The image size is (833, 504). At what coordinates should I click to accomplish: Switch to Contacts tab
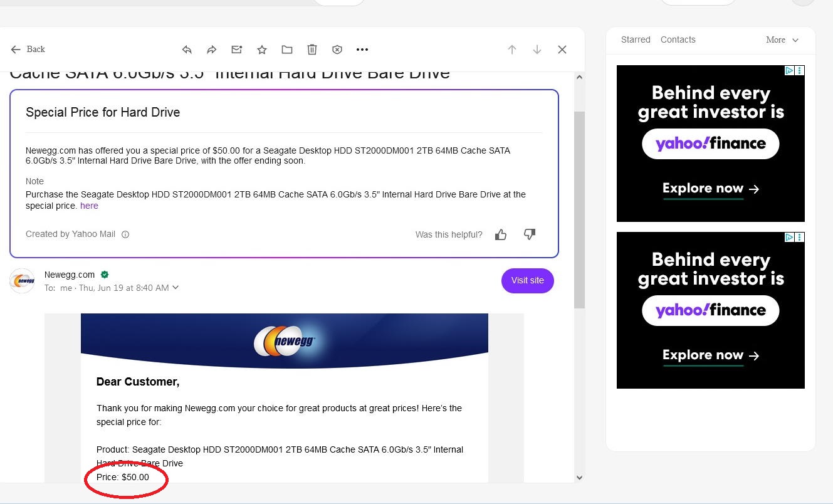678,39
